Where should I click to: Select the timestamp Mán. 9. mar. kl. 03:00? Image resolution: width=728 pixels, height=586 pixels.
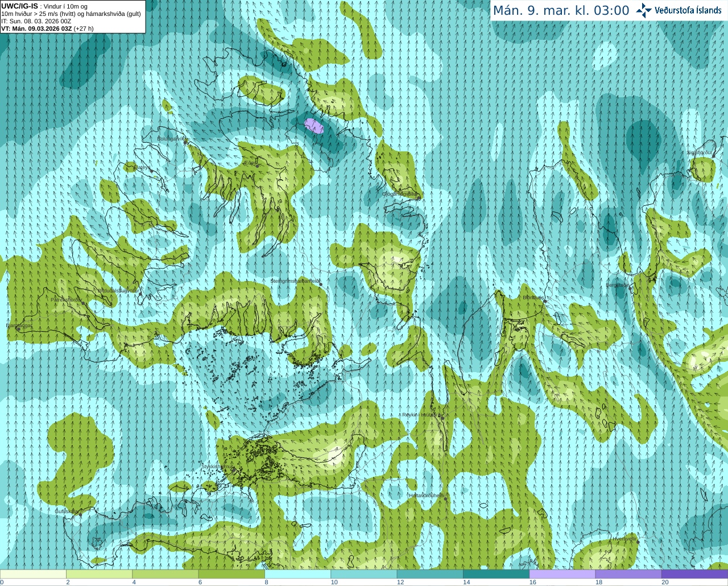click(x=561, y=11)
